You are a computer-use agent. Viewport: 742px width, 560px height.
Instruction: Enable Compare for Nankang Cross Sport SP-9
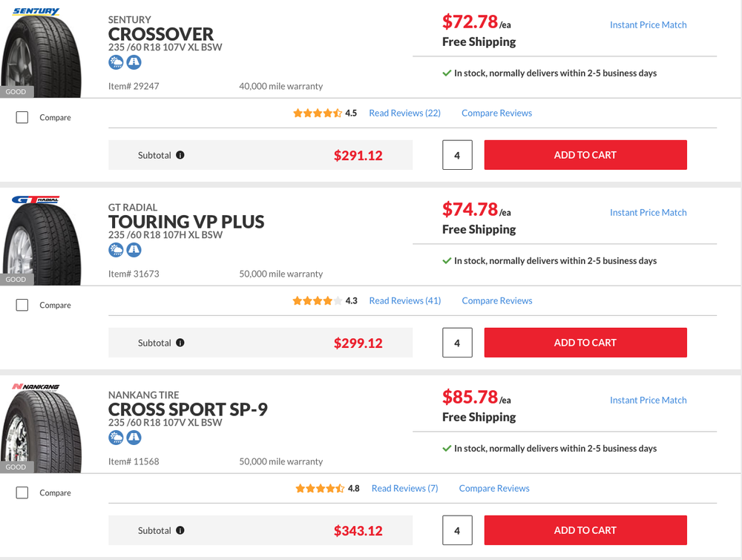click(x=22, y=493)
